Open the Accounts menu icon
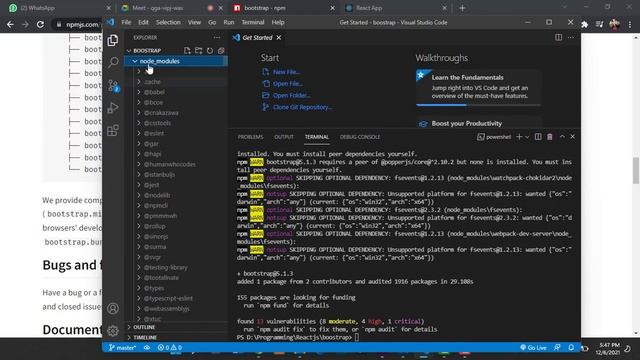 tap(113, 308)
